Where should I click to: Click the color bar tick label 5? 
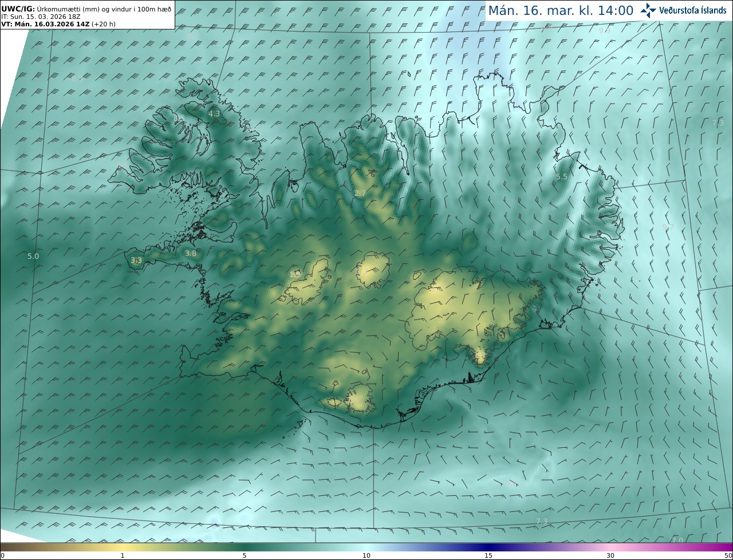pos(245,555)
